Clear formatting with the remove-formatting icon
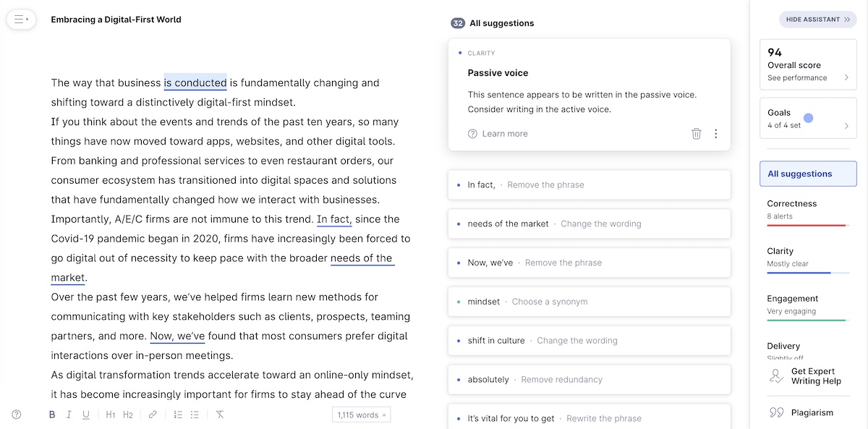This screenshot has width=868, height=429. click(219, 414)
